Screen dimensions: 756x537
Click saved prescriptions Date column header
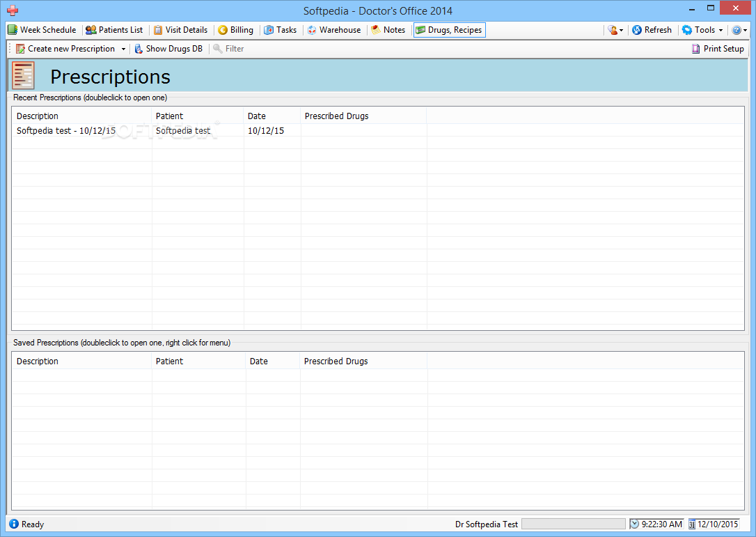tap(273, 361)
